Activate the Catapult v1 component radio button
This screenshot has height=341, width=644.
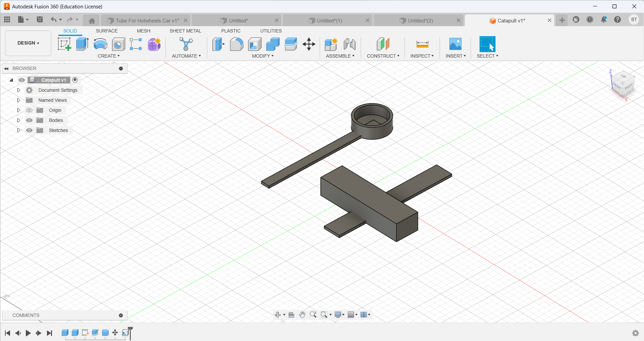click(75, 80)
